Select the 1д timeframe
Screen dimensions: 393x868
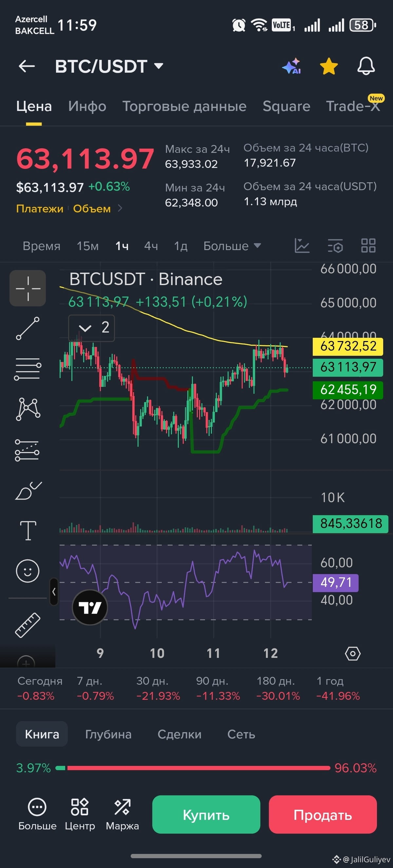tap(181, 246)
